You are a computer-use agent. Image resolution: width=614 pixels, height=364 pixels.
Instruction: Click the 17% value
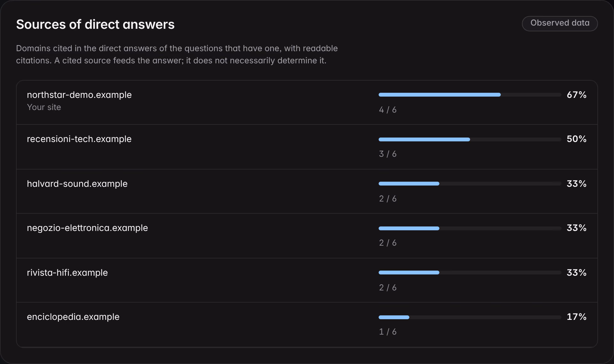pyautogui.click(x=577, y=317)
